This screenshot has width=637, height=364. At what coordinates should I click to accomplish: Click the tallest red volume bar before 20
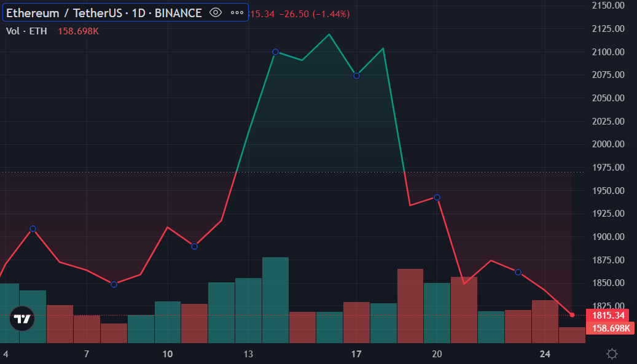[410, 306]
